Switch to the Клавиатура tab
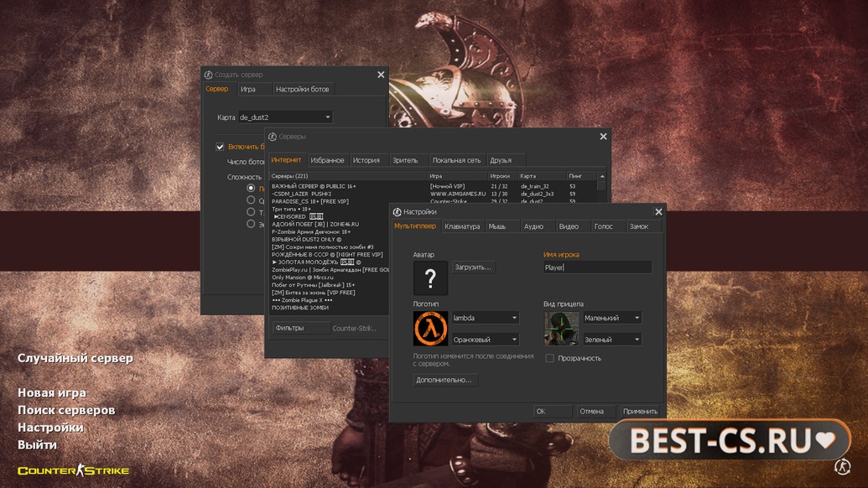The width and height of the screenshot is (868, 488). pyautogui.click(x=462, y=226)
